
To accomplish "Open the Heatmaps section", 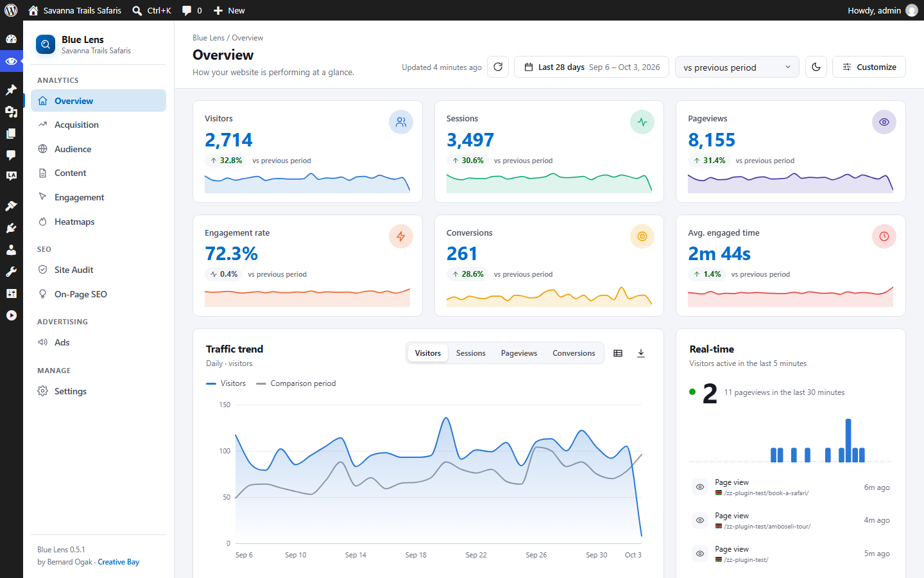I will [x=99, y=222].
